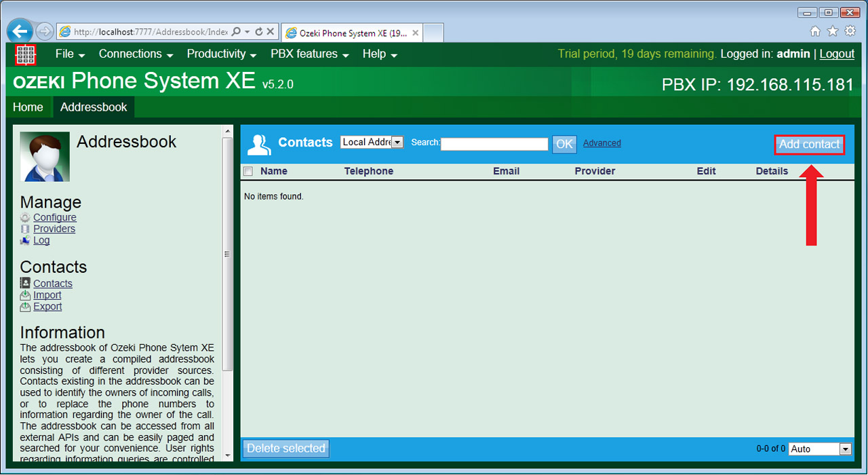Image resolution: width=868 pixels, height=475 pixels.
Task: Click the Edit column header
Action: (x=707, y=172)
